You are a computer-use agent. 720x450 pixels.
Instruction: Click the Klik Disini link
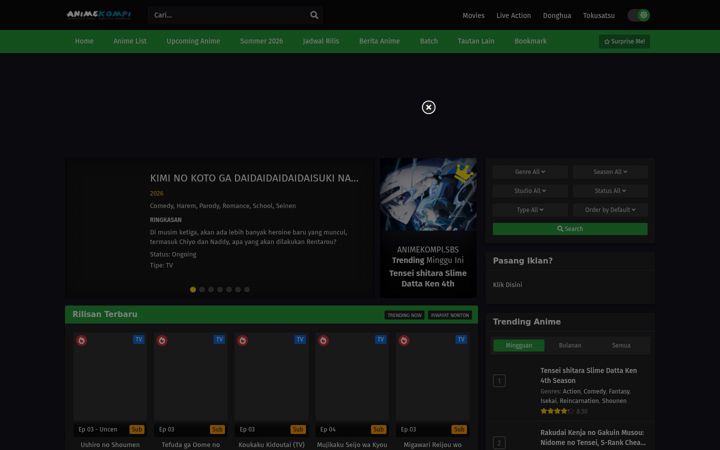click(x=507, y=285)
